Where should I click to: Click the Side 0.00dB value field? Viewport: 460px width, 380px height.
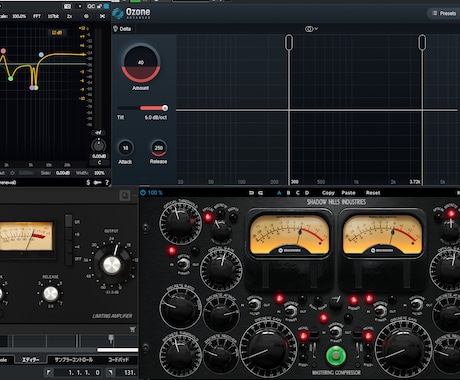(63, 173)
